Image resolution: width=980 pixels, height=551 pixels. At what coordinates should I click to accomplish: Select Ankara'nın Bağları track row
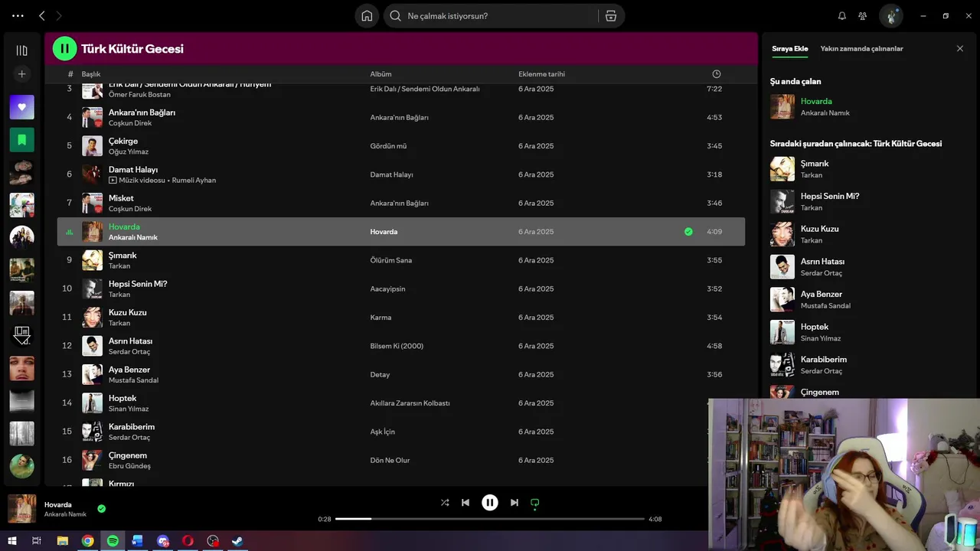tap(401, 117)
